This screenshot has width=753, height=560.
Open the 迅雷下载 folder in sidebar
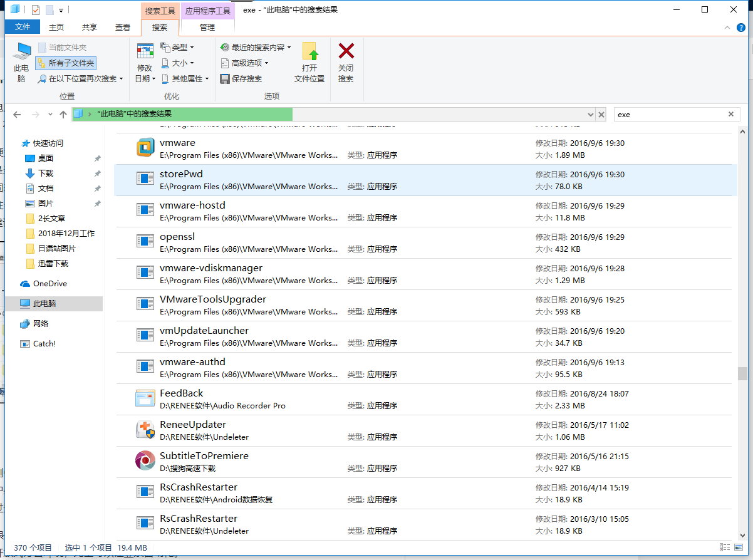click(x=53, y=264)
